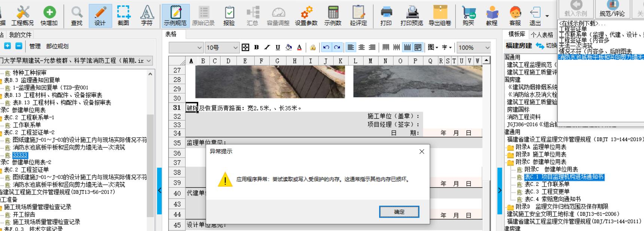Open the 截图 screenshot tool
This screenshot has height=231, width=644.
pyautogui.click(x=123, y=16)
